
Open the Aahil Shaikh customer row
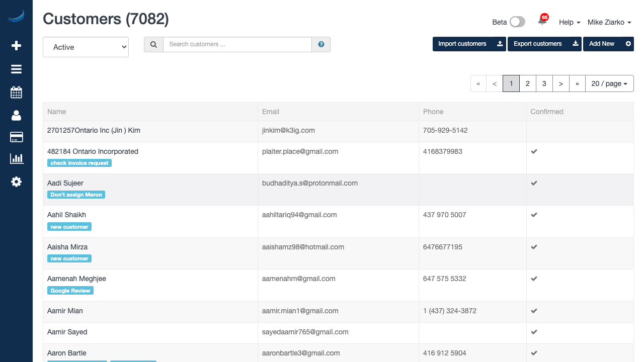[66, 215]
